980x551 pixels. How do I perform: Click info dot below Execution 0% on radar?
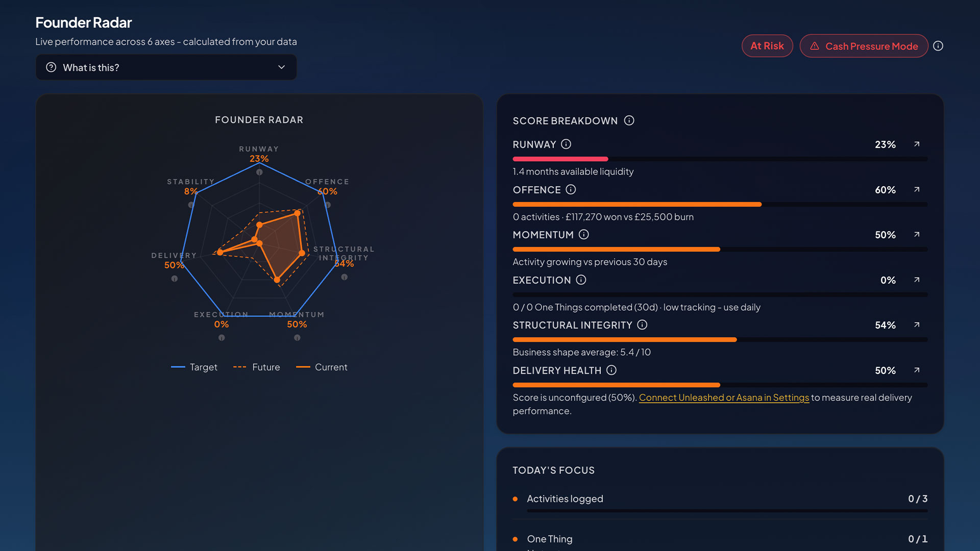click(x=222, y=338)
